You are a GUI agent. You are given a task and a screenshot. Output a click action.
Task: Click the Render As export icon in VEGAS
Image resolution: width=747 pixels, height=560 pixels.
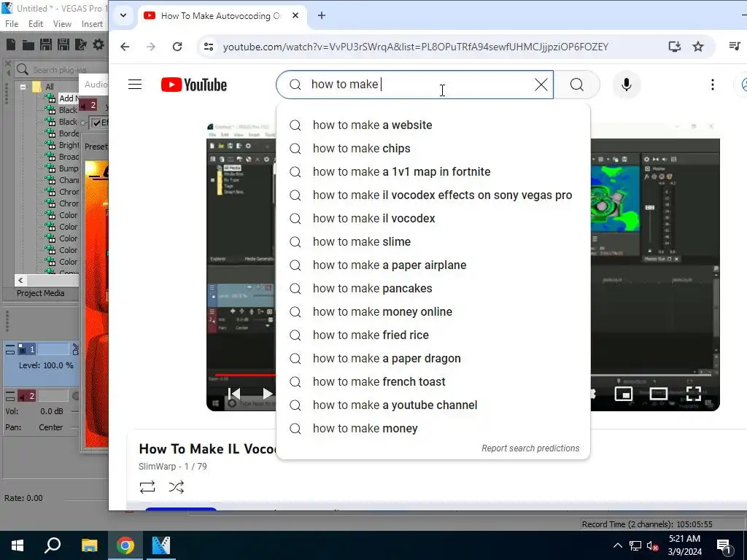click(x=81, y=44)
